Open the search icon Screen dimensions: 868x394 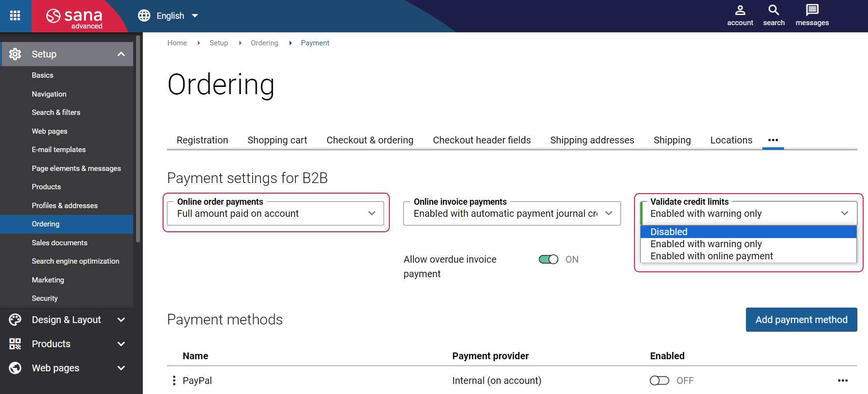(773, 15)
